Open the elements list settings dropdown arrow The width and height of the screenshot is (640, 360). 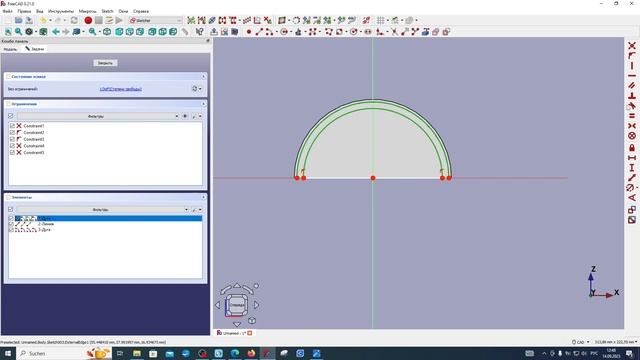tap(200, 210)
